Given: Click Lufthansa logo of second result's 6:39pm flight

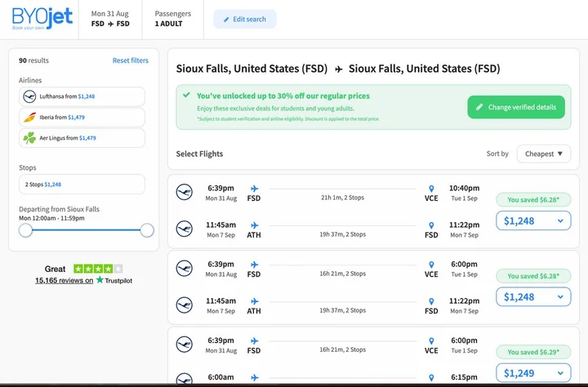Looking at the screenshot, I should tap(185, 268).
